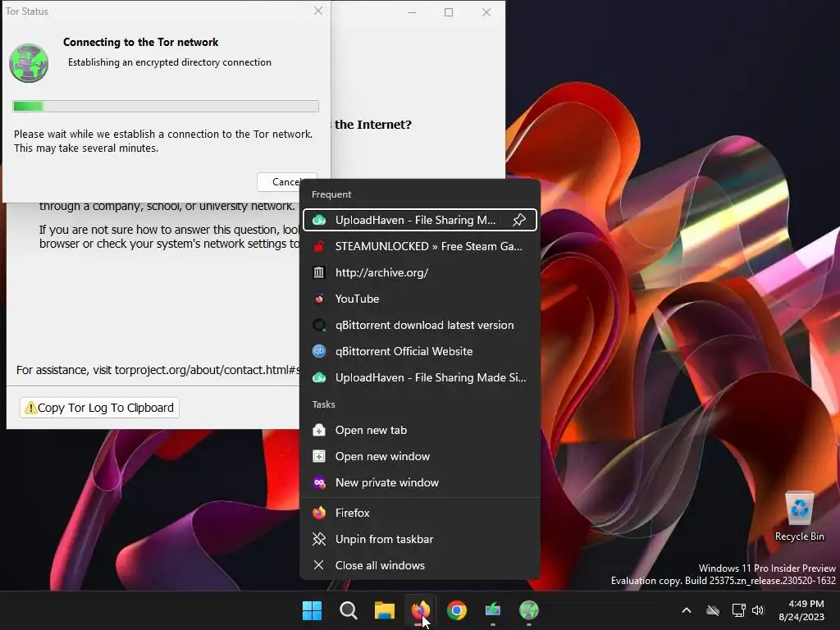This screenshot has height=630, width=840.
Task: Click the yellow warning icon on Copy Tor Log button
Action: point(30,408)
